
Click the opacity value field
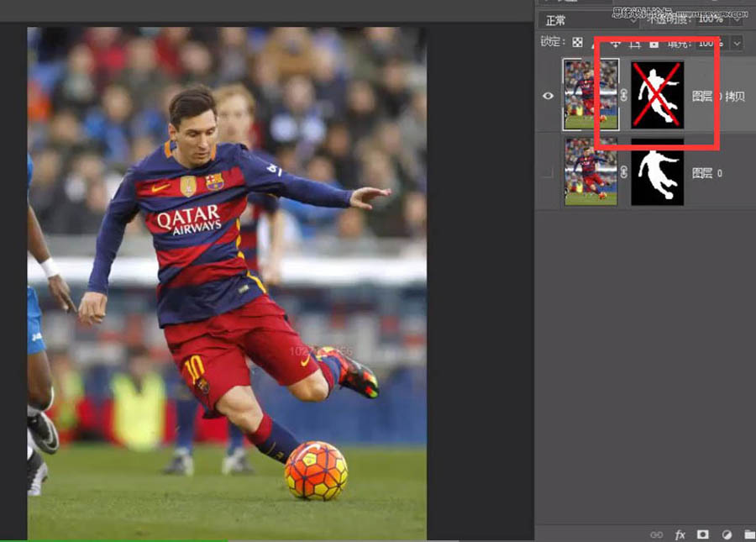(x=711, y=20)
